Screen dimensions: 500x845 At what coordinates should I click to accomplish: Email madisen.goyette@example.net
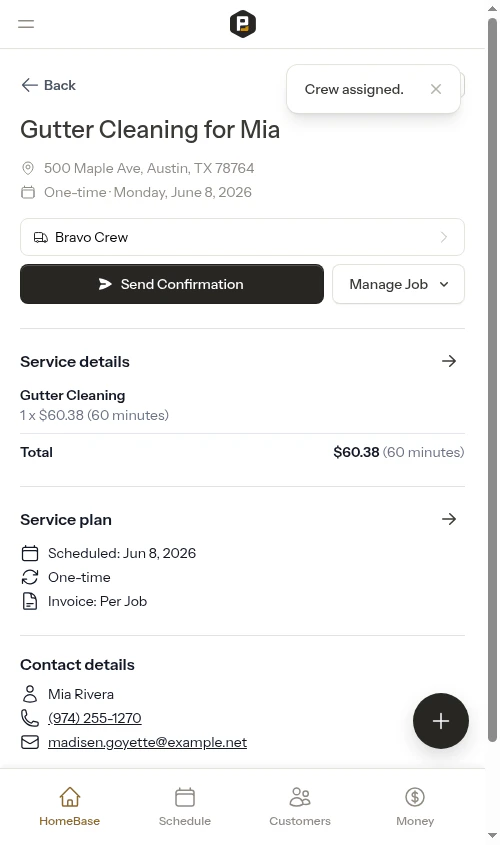pyautogui.click(x=148, y=742)
